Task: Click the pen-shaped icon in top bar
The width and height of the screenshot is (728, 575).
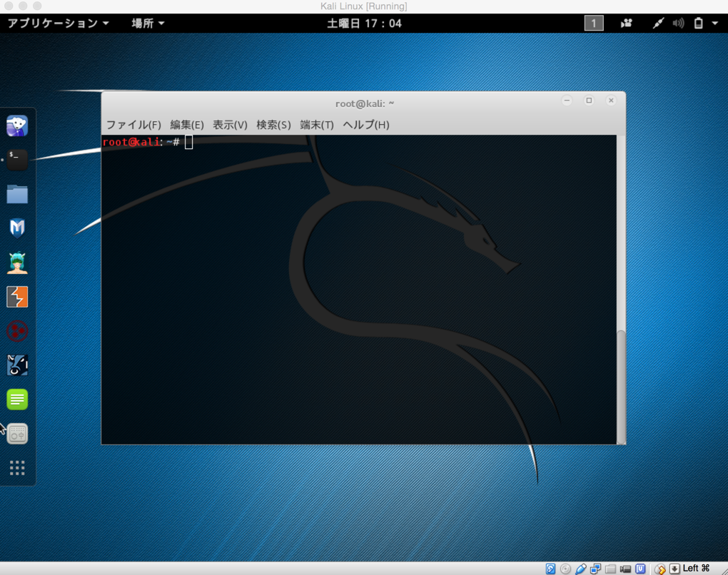Action: (658, 24)
